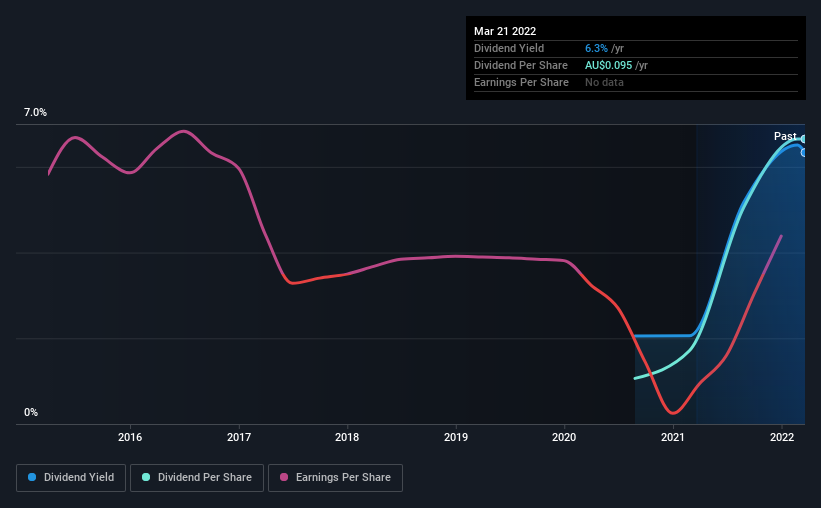
Task: Select the 2019 x-axis label
Action: 456,437
